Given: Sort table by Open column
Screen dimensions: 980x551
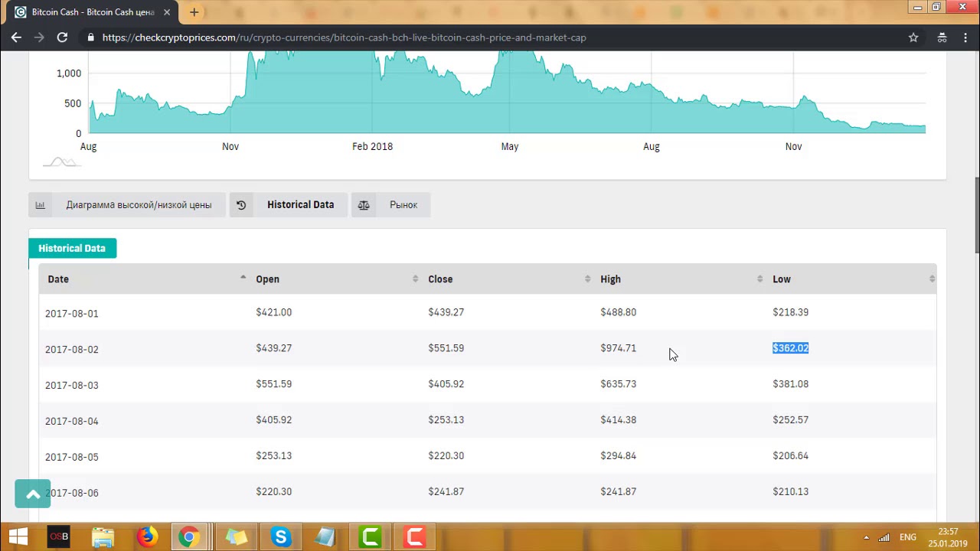Looking at the screenshot, I should [336, 279].
